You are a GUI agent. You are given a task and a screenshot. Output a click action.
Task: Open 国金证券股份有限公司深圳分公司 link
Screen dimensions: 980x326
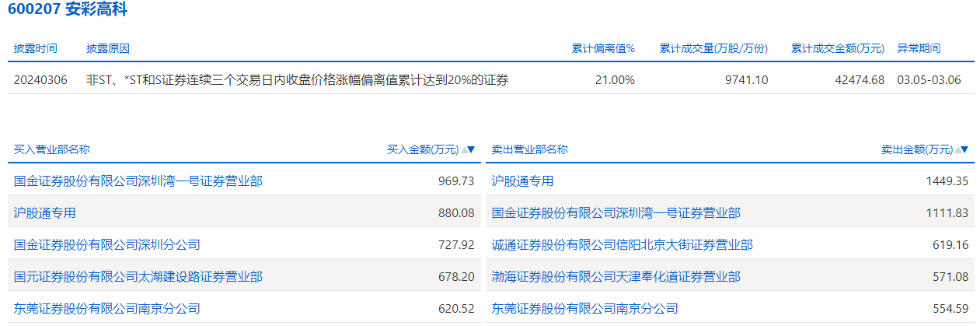(x=107, y=245)
